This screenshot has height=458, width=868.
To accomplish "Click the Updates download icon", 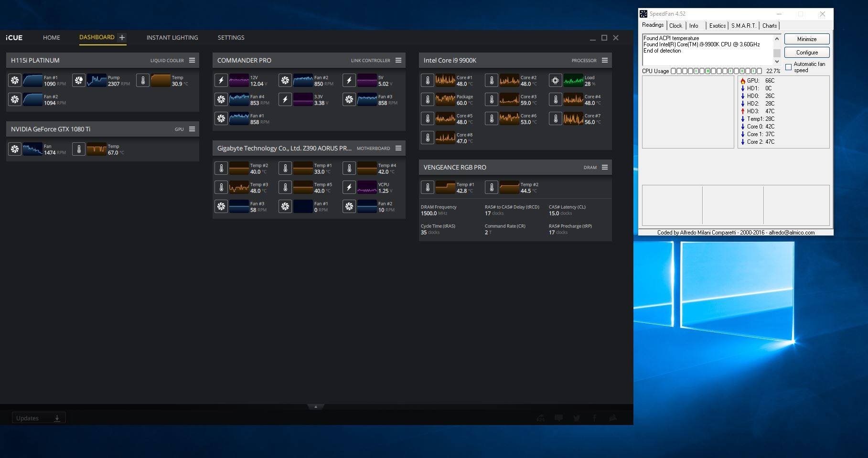I will tap(57, 418).
